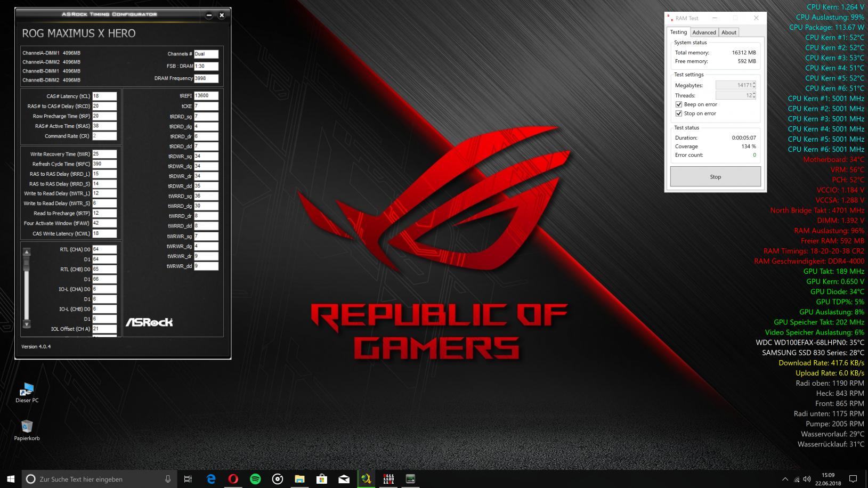The image size is (868, 488).
Task: Click the DRAM Frequency field showing 3998
Action: coord(206,78)
